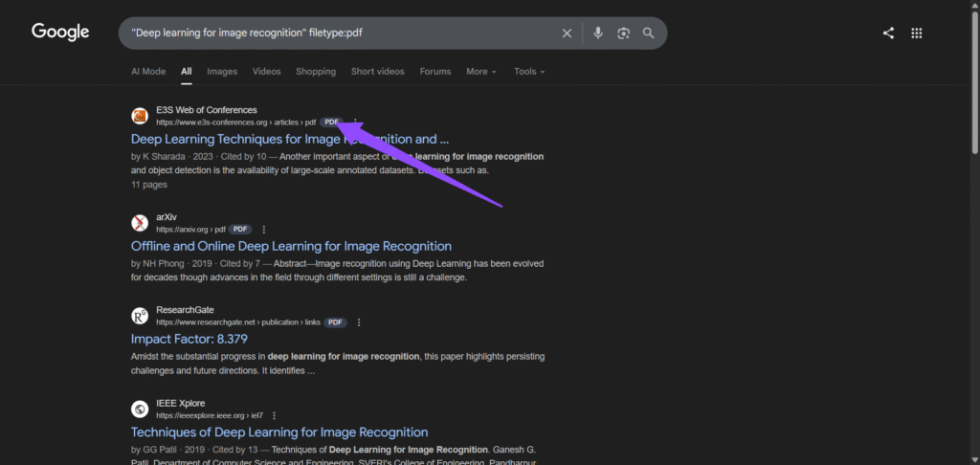Open Google Lens image search
Image resolution: width=980 pixels, height=465 pixels.
pyautogui.click(x=623, y=33)
